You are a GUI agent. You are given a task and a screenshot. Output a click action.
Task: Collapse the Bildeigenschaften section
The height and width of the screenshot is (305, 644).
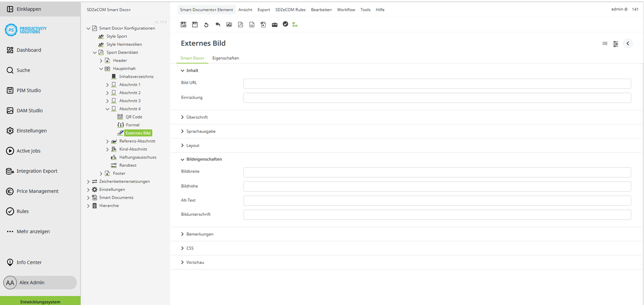204,159
